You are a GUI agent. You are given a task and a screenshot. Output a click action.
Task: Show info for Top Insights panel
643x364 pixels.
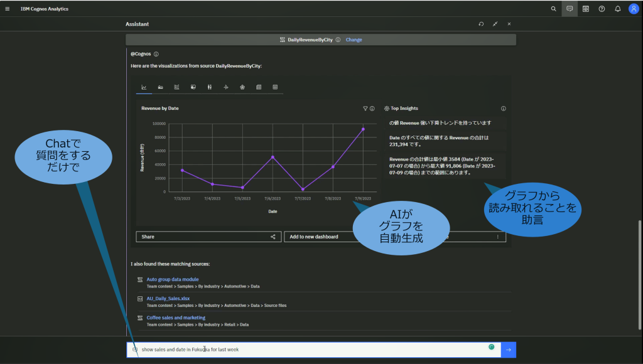coord(504,109)
